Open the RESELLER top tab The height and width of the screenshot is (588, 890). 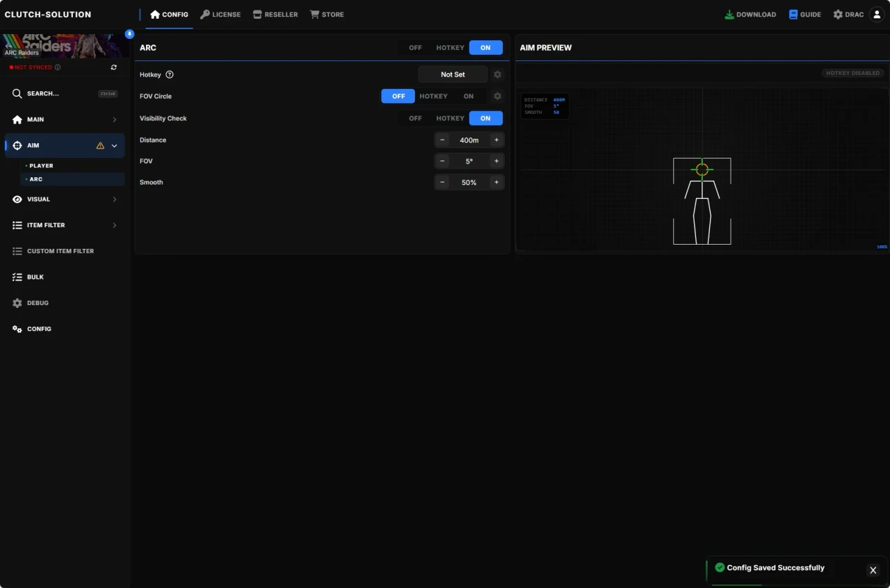[275, 15]
